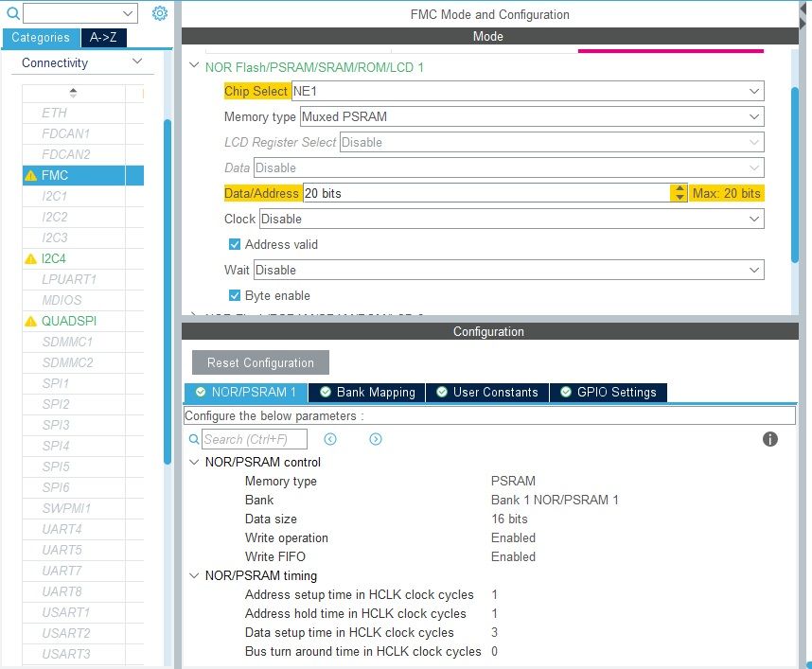Click the Mode panel vertical scrollbar
The width and height of the screenshot is (812, 669).
[795, 176]
